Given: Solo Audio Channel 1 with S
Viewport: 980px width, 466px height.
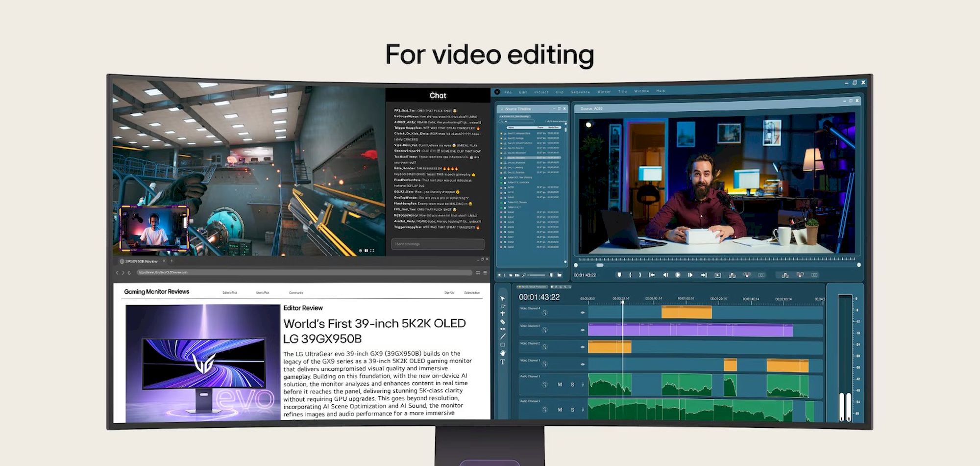Looking at the screenshot, I should [x=572, y=385].
